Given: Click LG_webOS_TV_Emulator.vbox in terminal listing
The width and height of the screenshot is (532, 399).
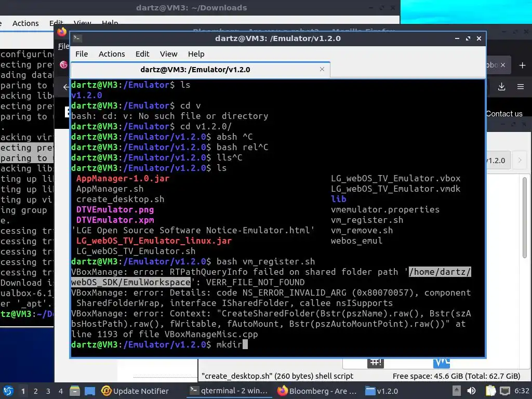Looking at the screenshot, I should coord(395,179).
